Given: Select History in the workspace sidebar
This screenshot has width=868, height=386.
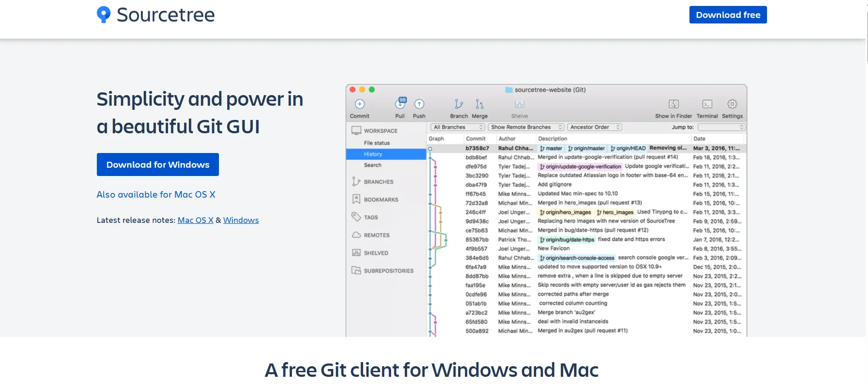Looking at the screenshot, I should coord(373,154).
